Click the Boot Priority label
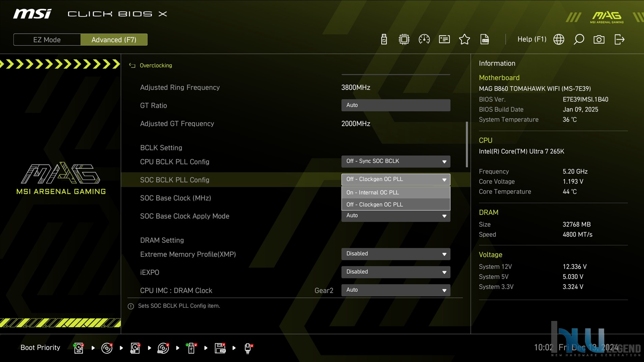The height and width of the screenshot is (362, 644). pyautogui.click(x=40, y=348)
